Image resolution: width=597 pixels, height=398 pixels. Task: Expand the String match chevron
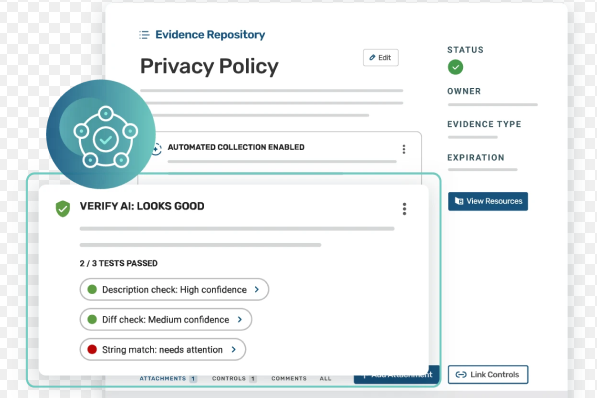[234, 349]
